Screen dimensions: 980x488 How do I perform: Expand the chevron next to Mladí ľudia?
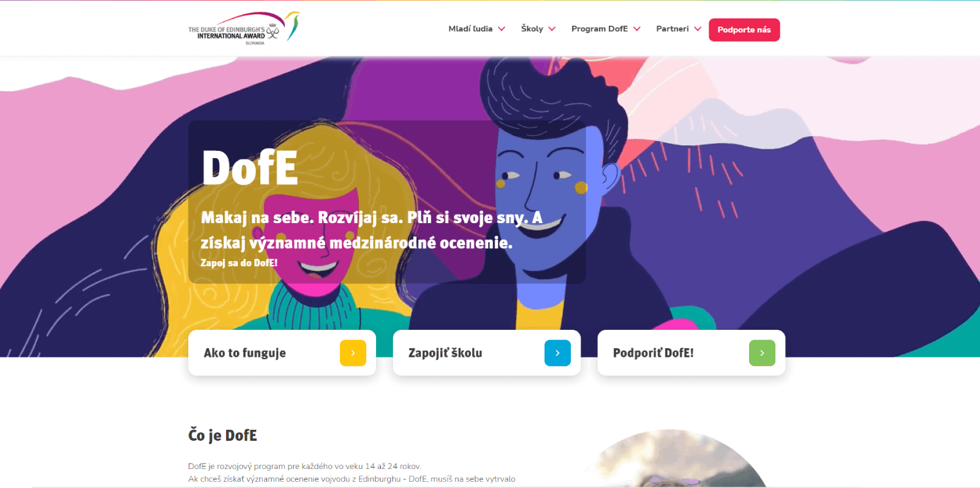tap(502, 29)
